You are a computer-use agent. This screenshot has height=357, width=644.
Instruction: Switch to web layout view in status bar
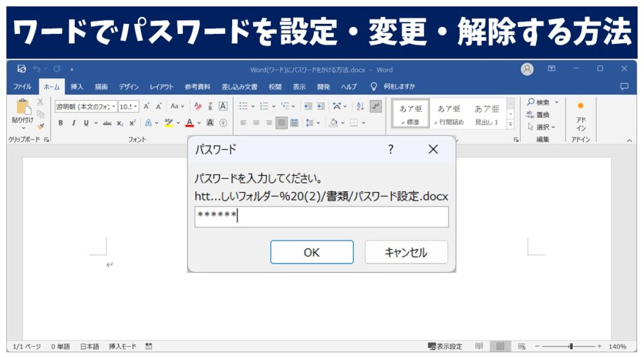click(x=521, y=346)
